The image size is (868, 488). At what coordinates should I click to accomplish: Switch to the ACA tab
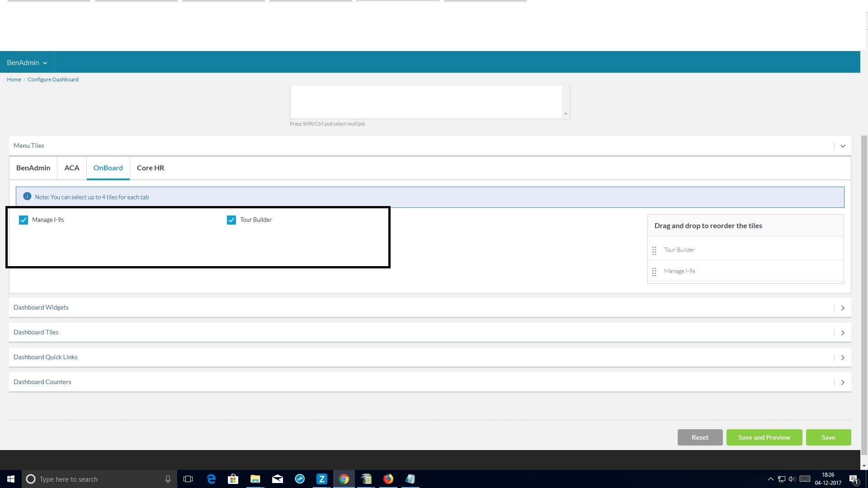(71, 168)
